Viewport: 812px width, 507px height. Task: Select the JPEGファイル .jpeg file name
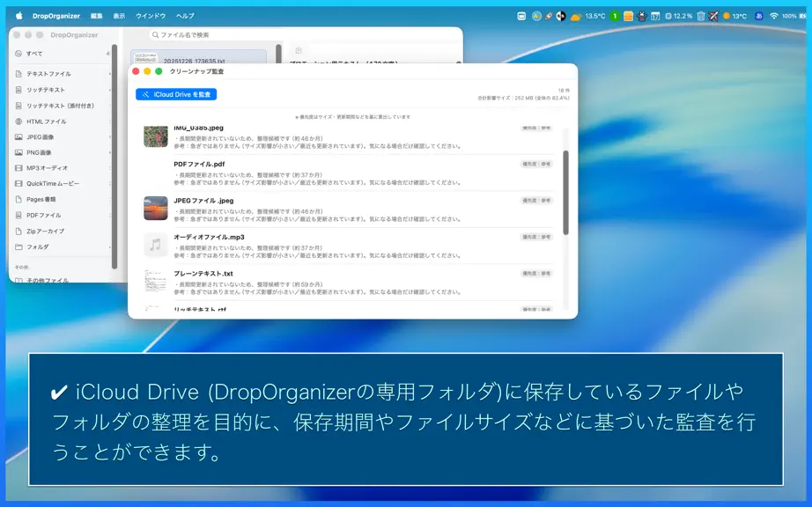(x=203, y=200)
